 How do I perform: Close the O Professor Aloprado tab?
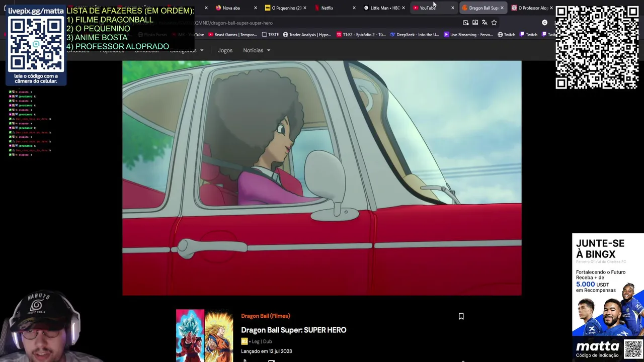coord(551,8)
